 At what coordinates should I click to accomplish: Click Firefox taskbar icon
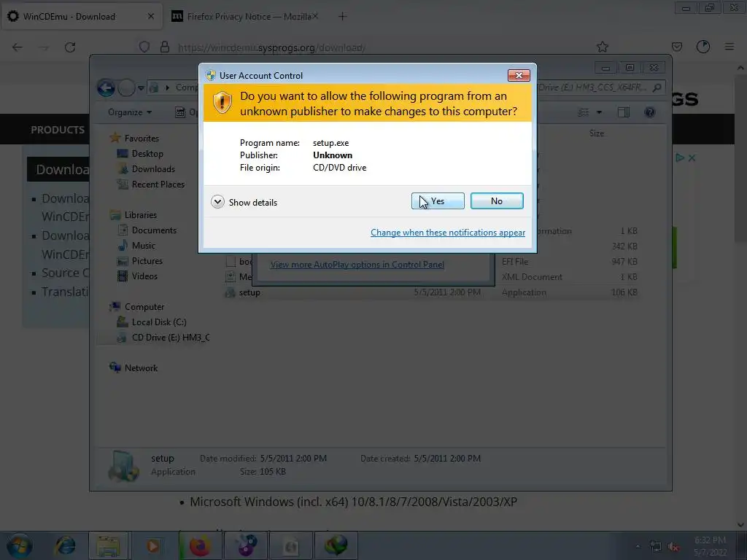(x=200, y=545)
